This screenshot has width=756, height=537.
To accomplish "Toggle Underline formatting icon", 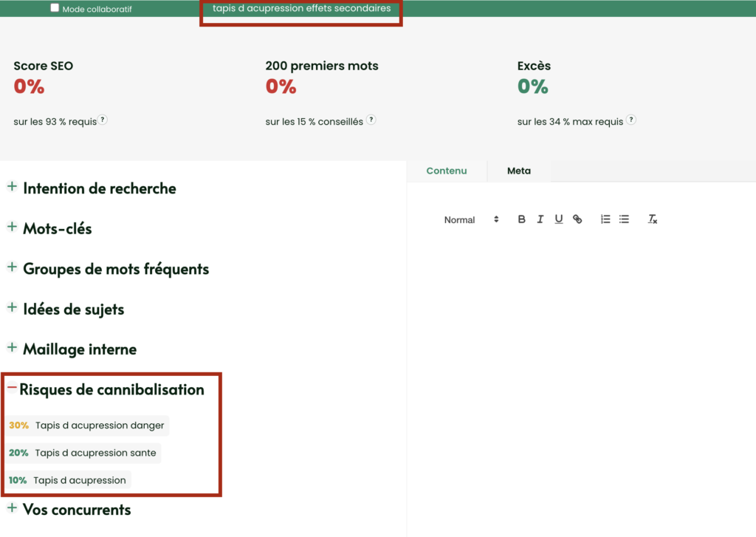I will pyautogui.click(x=559, y=219).
